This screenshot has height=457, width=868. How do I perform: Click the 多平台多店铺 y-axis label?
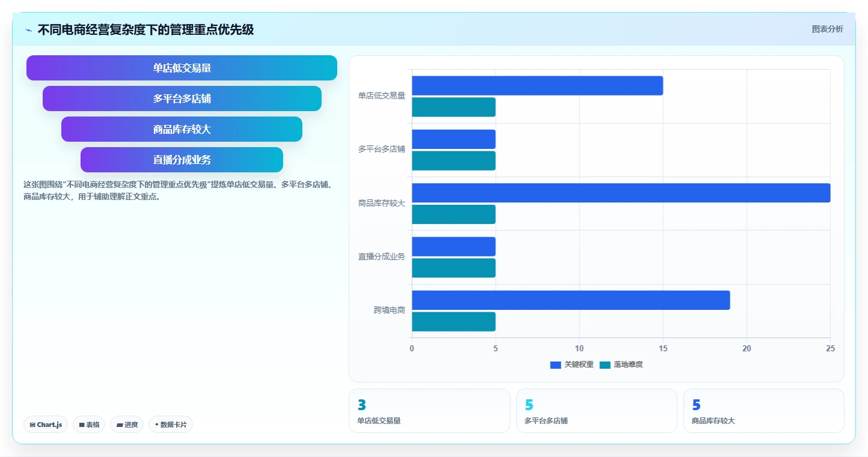[382, 149]
